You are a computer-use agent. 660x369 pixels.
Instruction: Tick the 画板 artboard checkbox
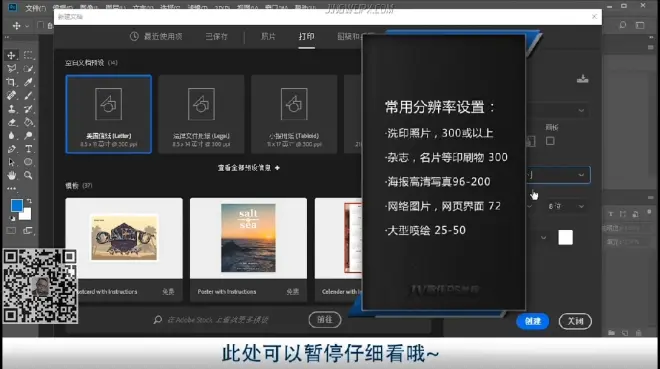pos(550,141)
